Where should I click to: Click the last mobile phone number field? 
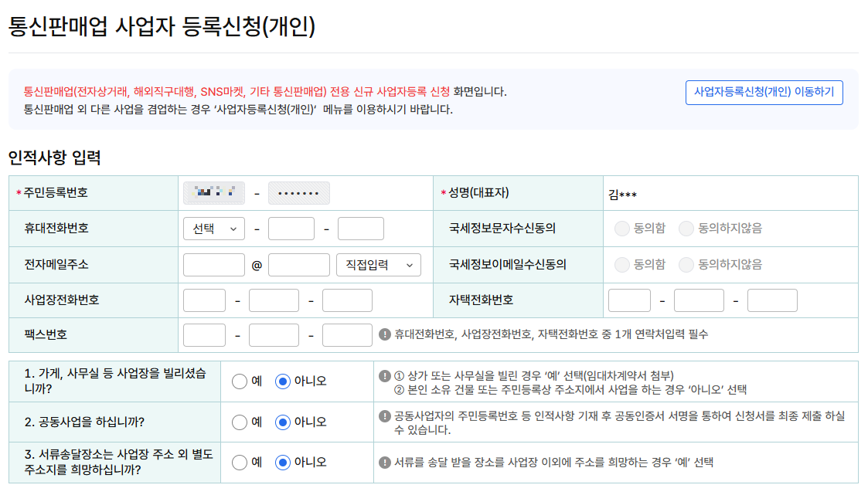(361, 229)
